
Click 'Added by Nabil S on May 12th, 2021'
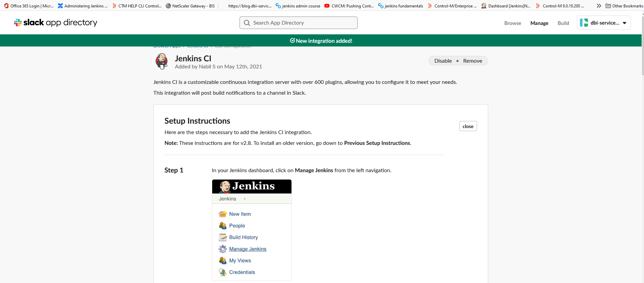click(x=218, y=67)
